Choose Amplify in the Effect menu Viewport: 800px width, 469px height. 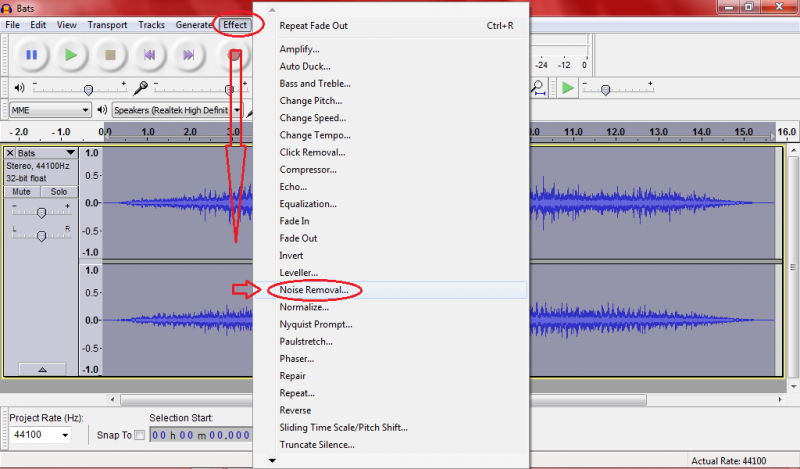point(300,49)
